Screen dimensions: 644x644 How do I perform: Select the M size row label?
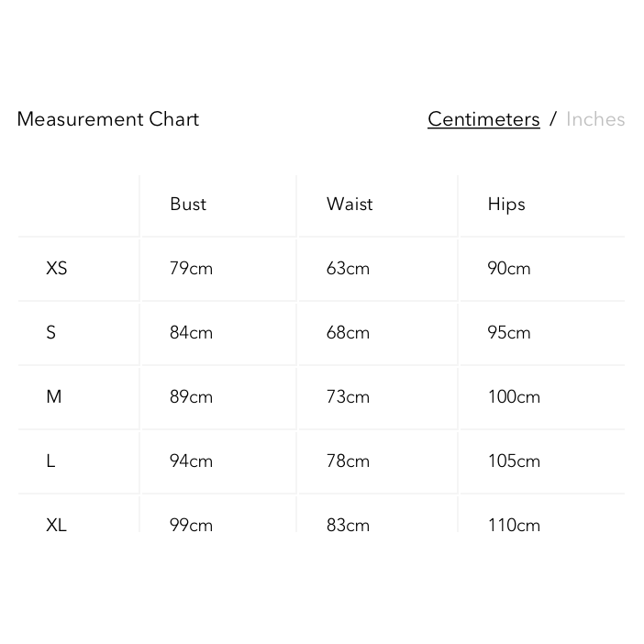[x=54, y=396]
